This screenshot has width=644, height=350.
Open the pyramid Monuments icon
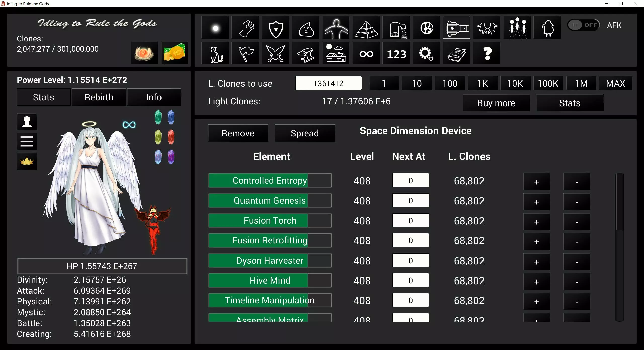tap(366, 28)
